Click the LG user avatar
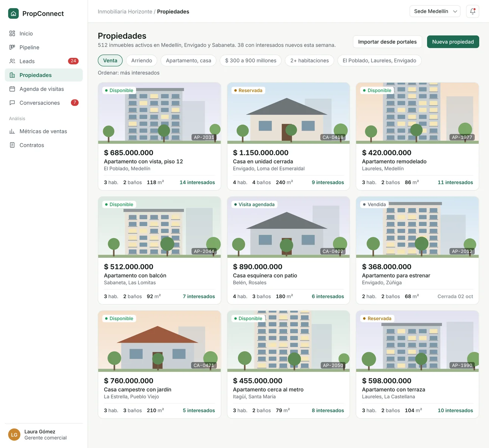 point(14,435)
